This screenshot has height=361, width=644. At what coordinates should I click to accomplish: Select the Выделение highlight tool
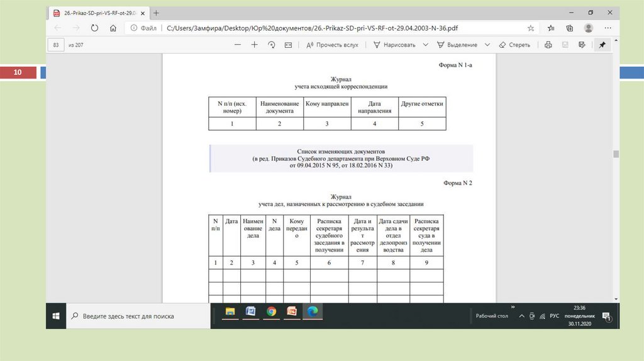click(x=457, y=45)
